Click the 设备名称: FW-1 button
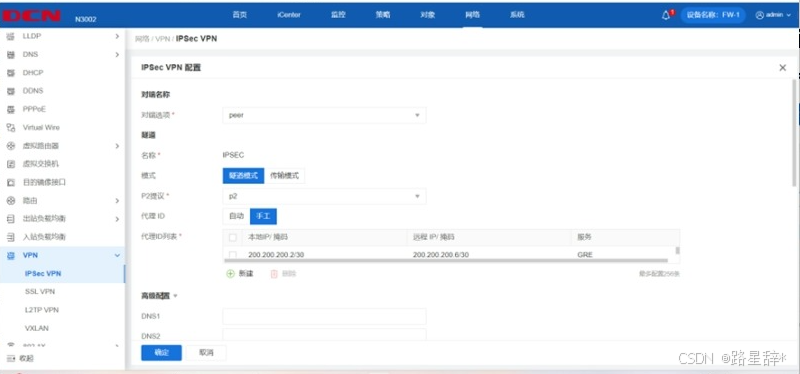Screen dimensions: 800x374 click(x=713, y=15)
